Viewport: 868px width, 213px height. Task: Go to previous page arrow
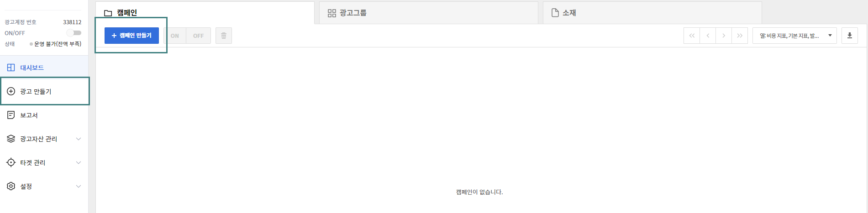point(708,36)
